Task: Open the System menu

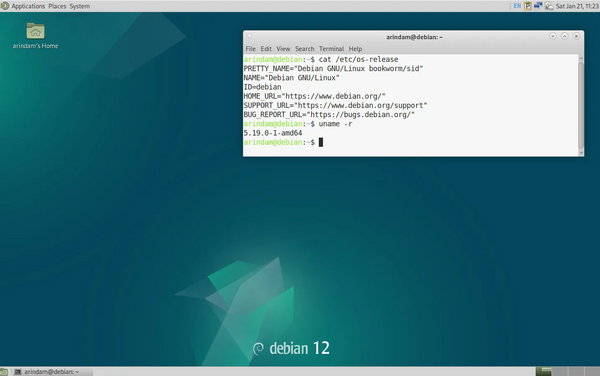Action: coord(80,6)
